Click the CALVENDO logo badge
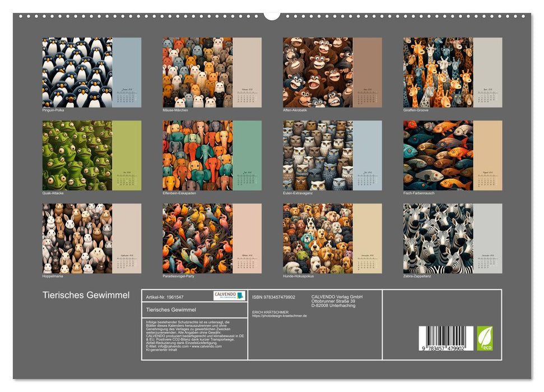The image size is (544, 392). (x=229, y=296)
